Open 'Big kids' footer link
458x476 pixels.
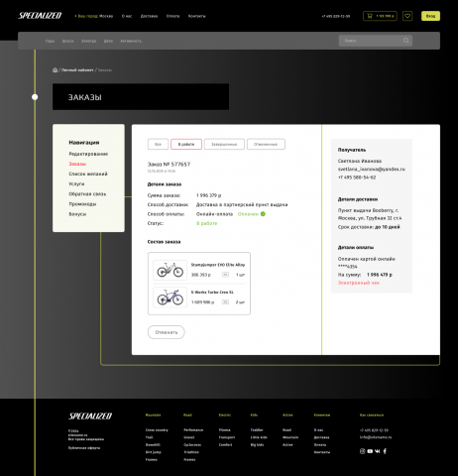pyautogui.click(x=257, y=445)
